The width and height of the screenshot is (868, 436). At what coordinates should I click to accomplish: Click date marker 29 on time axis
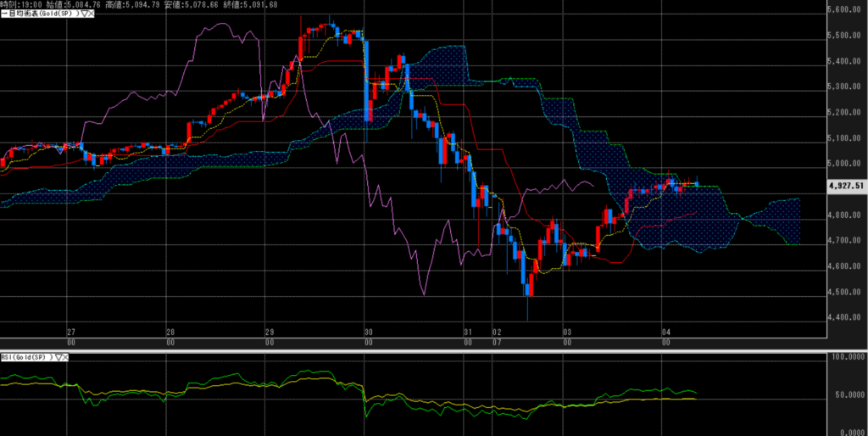[270, 333]
